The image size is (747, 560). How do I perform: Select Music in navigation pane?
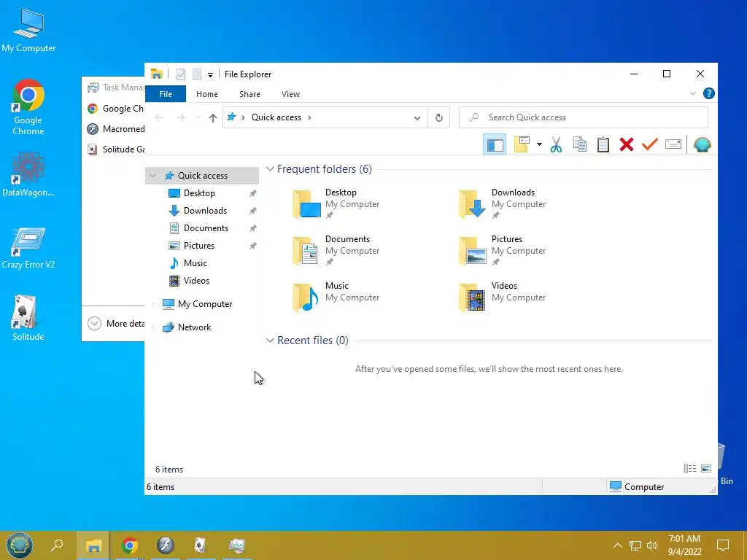coord(196,263)
